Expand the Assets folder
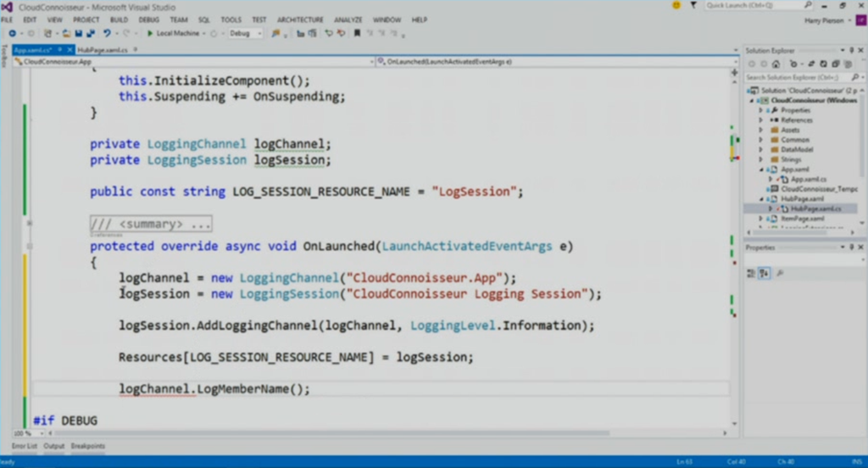The image size is (868, 468). pyautogui.click(x=760, y=131)
